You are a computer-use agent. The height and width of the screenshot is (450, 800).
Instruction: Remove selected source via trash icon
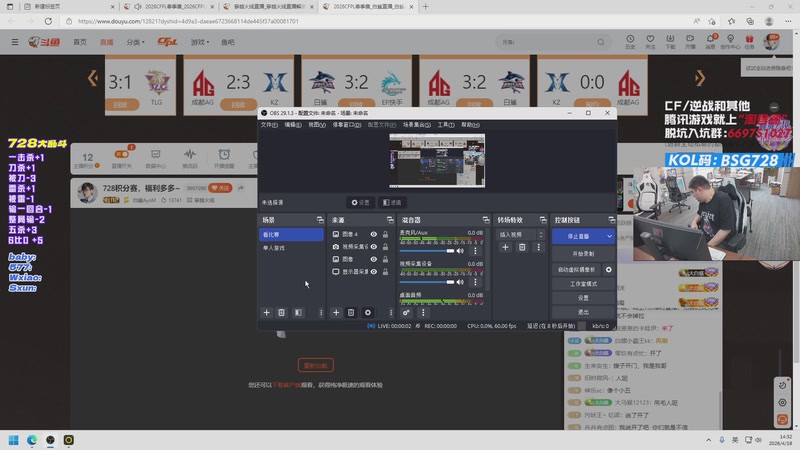pyautogui.click(x=351, y=312)
